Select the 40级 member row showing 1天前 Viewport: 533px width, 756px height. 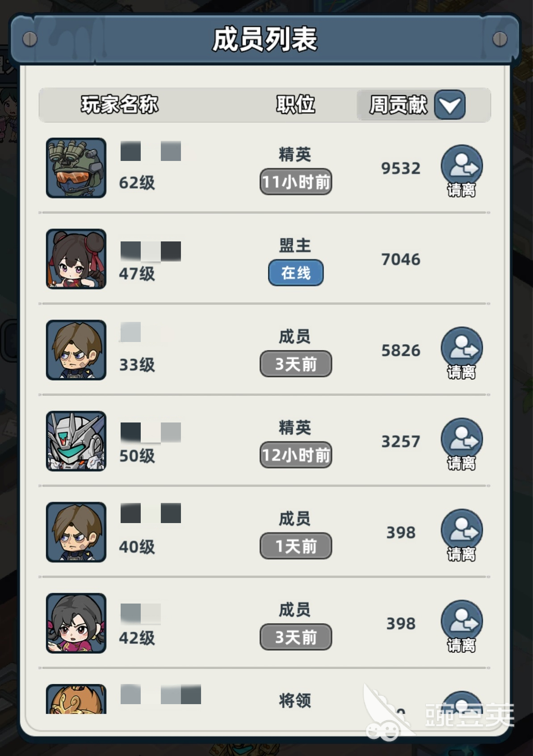pos(264,532)
